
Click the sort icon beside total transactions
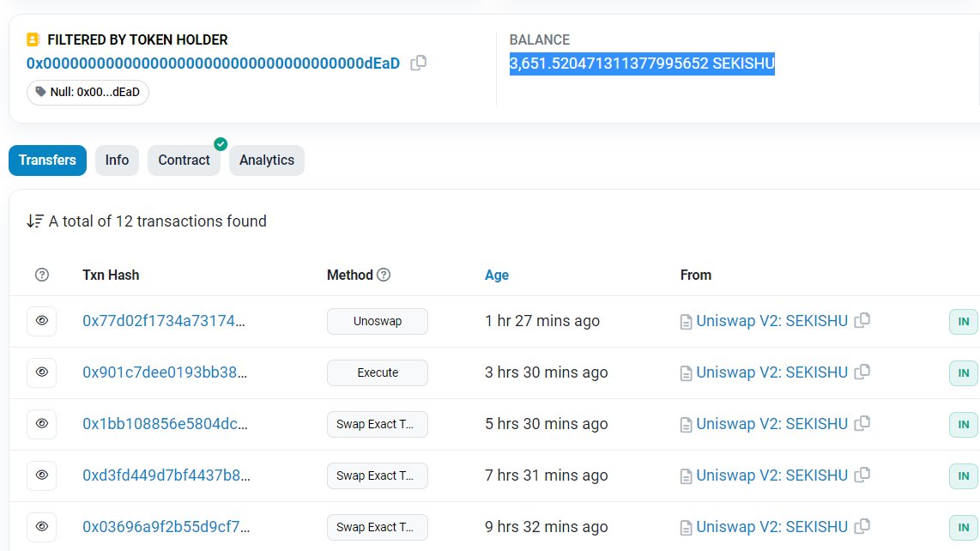pyautogui.click(x=35, y=221)
